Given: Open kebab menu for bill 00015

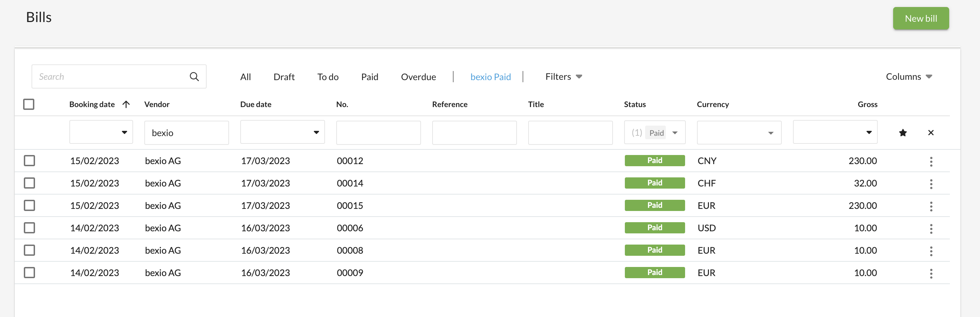Looking at the screenshot, I should point(931,206).
